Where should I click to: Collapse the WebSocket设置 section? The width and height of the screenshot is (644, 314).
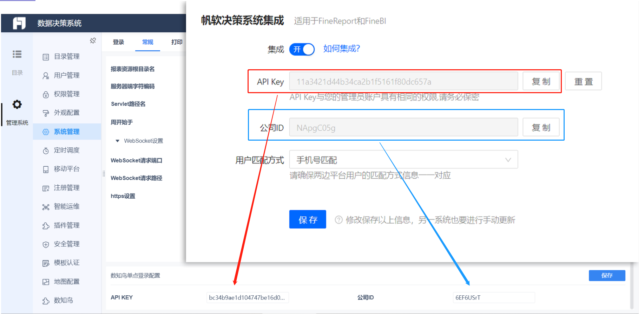[x=117, y=141]
